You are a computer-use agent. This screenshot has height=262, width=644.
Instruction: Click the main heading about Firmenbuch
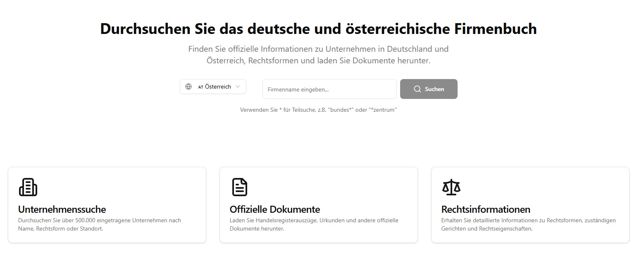tap(318, 29)
